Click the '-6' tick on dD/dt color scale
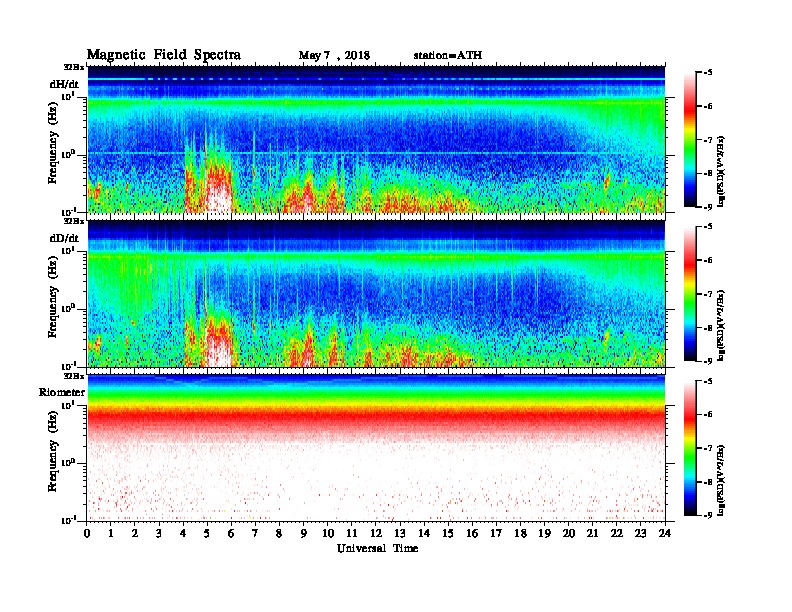 pos(708,261)
